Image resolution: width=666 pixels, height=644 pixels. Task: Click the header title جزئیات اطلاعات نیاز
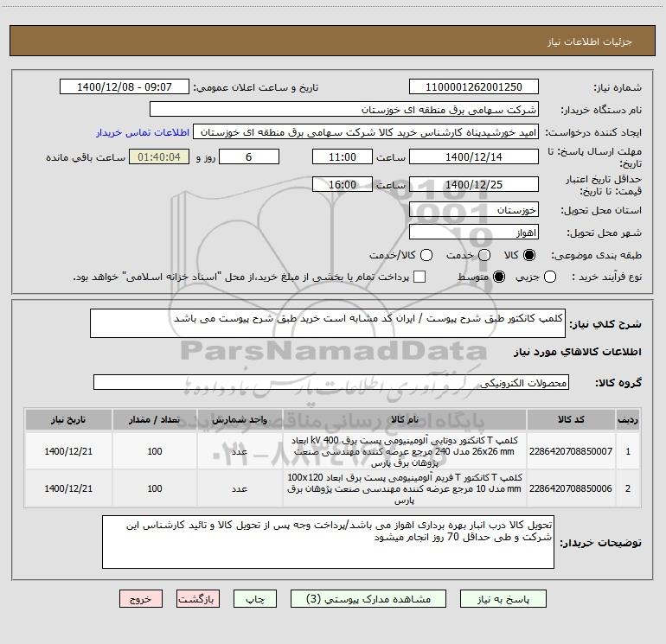pyautogui.click(x=590, y=41)
